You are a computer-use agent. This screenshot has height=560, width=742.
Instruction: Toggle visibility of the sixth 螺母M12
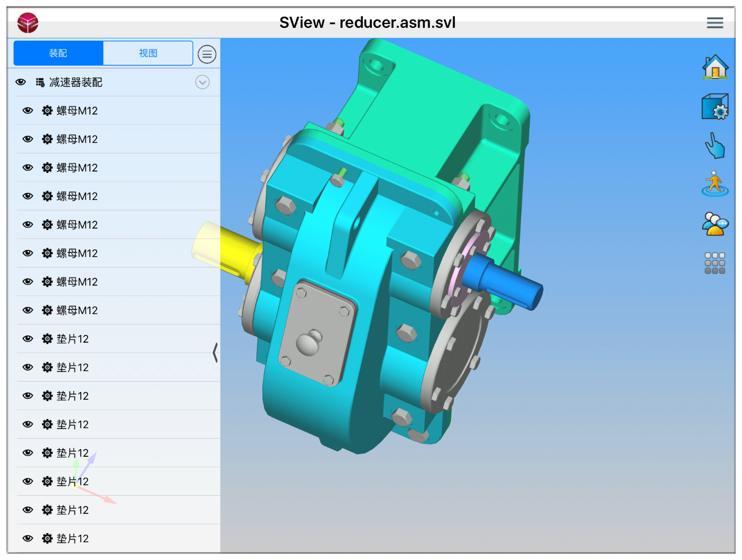click(28, 253)
